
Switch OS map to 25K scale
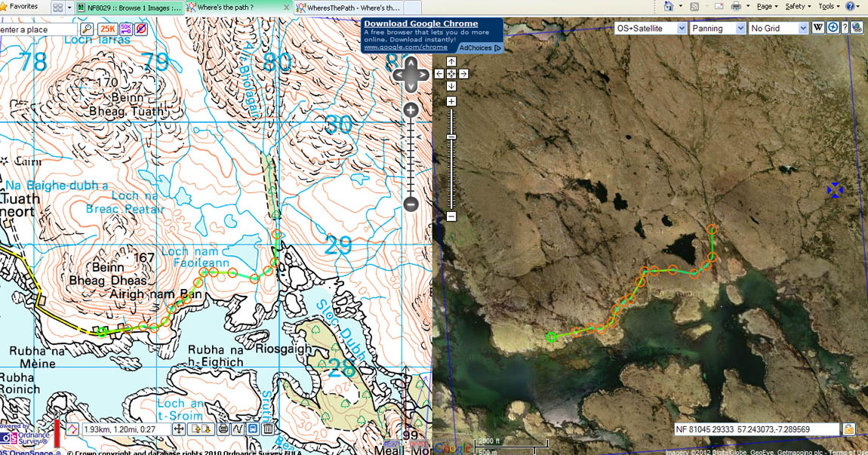[107, 29]
